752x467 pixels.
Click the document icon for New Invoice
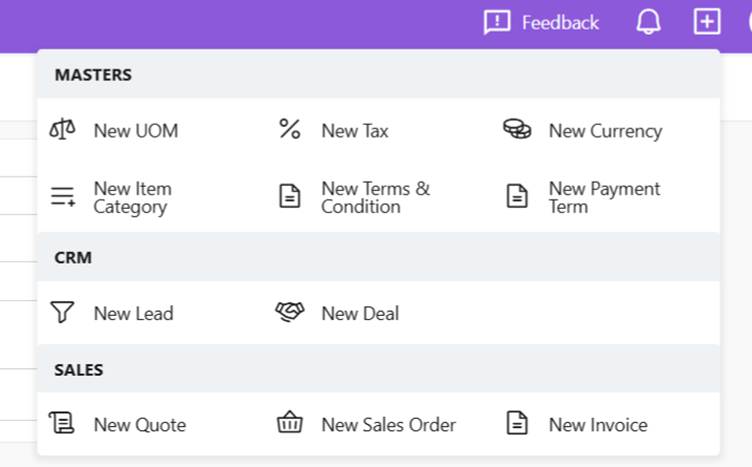pos(517,424)
